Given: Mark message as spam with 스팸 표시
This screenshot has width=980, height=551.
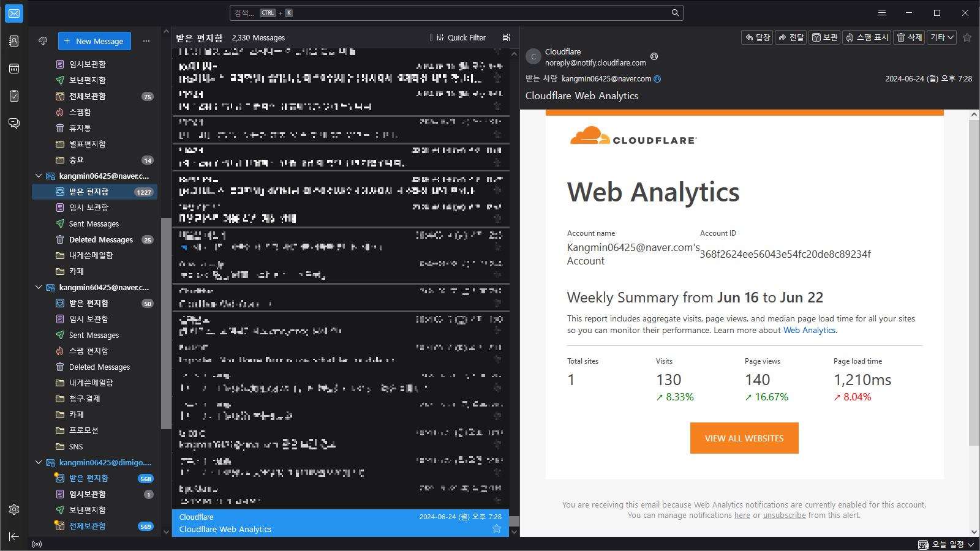Looking at the screenshot, I should click(x=867, y=37).
